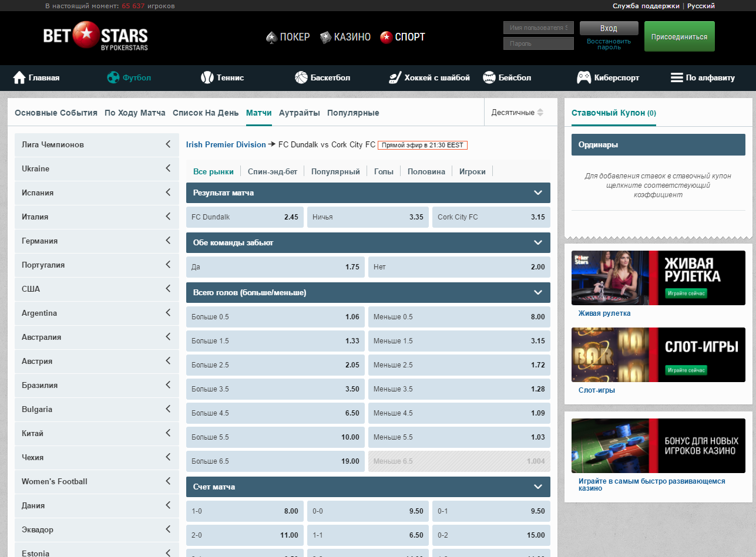
Task: Expand the Португалия league list
Action: pyautogui.click(x=97, y=265)
